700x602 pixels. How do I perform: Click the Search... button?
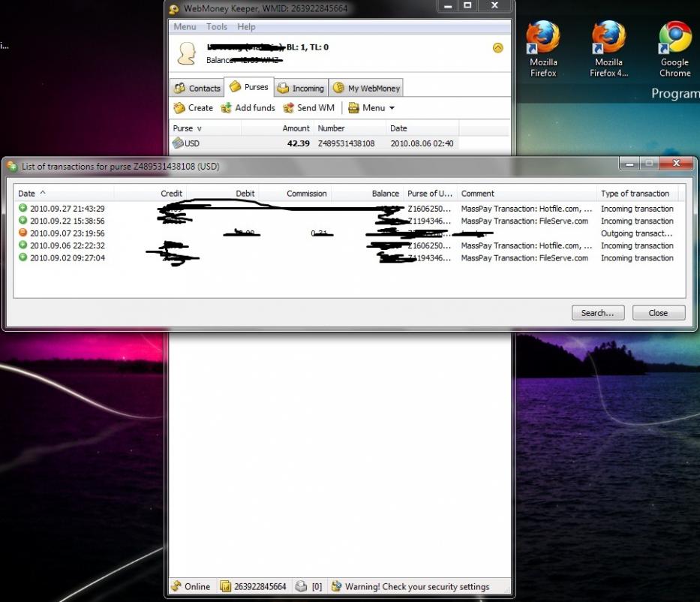[598, 312]
